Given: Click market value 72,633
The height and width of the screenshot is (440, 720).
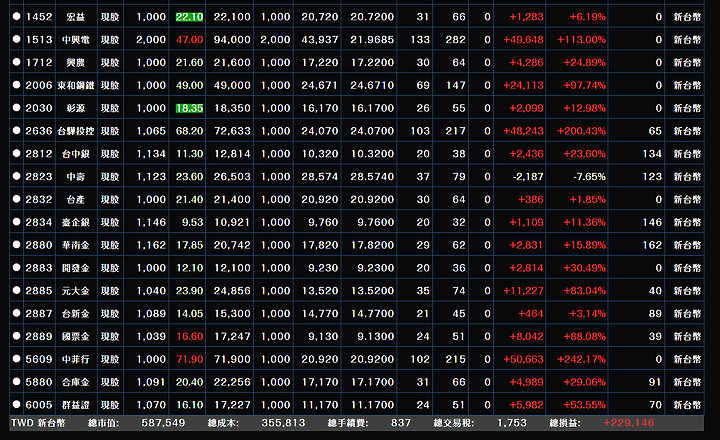Looking at the screenshot, I should point(232,131).
